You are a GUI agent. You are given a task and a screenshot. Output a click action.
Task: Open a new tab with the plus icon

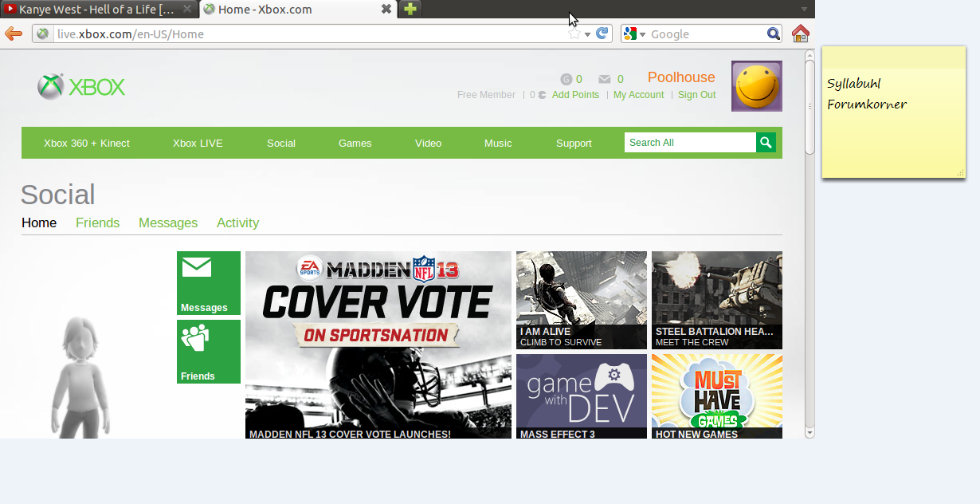[410, 9]
